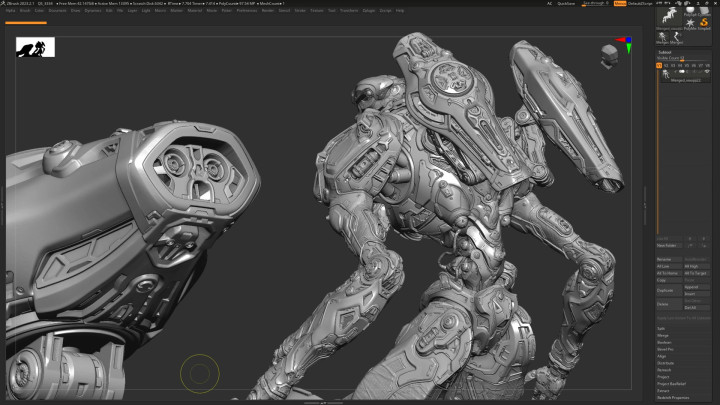The image size is (720, 405).
Task: Expand the Remesh section
Action: 663,368
